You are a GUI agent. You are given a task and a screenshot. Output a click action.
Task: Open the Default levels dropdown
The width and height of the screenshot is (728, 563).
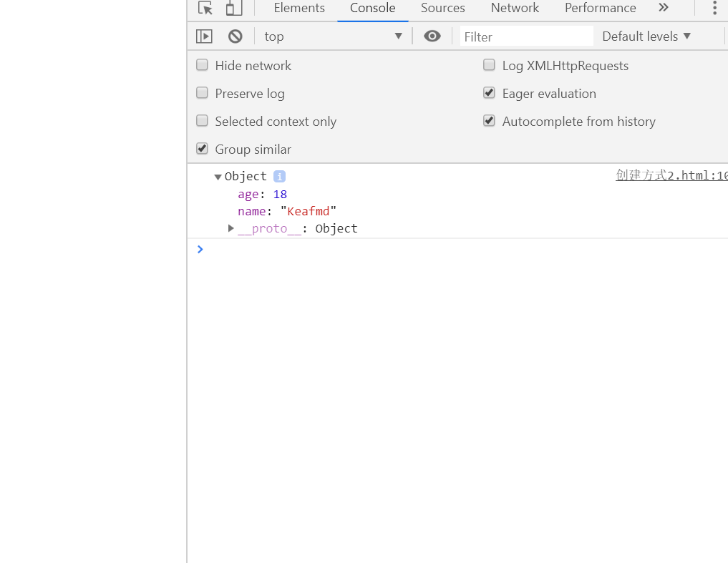click(x=646, y=36)
